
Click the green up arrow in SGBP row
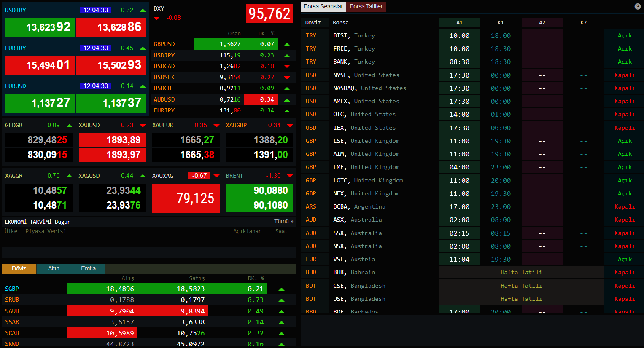click(x=281, y=289)
